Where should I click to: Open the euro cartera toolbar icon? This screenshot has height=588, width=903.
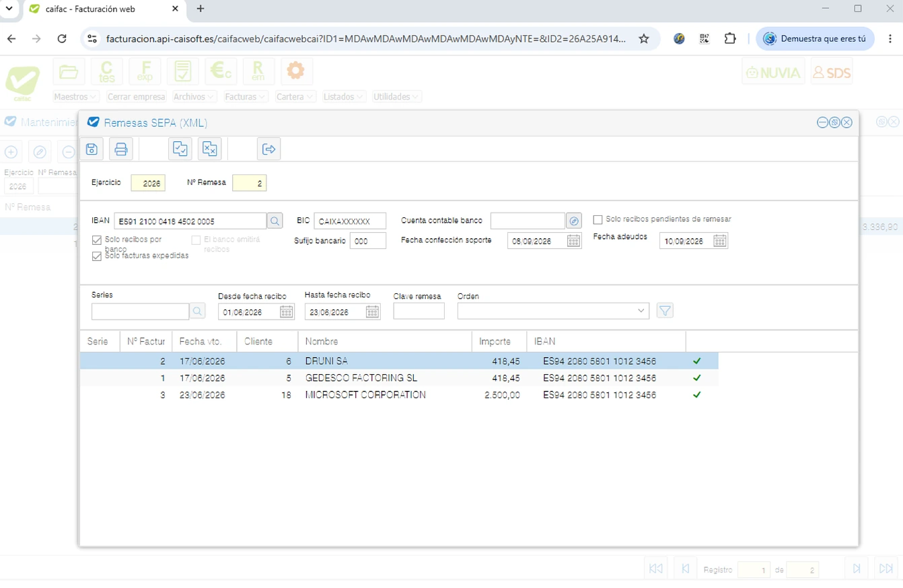(221, 71)
